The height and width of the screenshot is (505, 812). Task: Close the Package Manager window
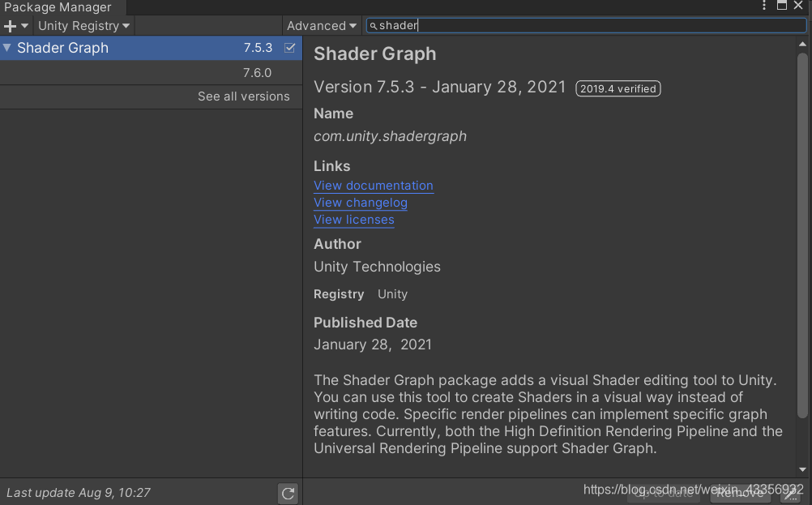(x=798, y=6)
